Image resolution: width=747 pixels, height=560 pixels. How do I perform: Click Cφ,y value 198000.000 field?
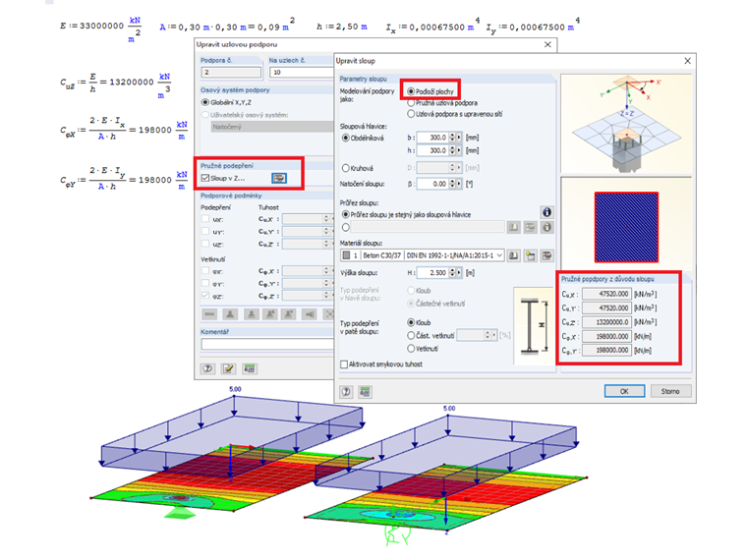[607, 351]
